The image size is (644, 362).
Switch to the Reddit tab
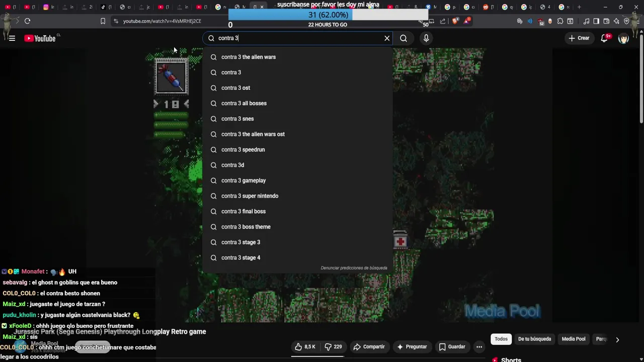pos(489,7)
